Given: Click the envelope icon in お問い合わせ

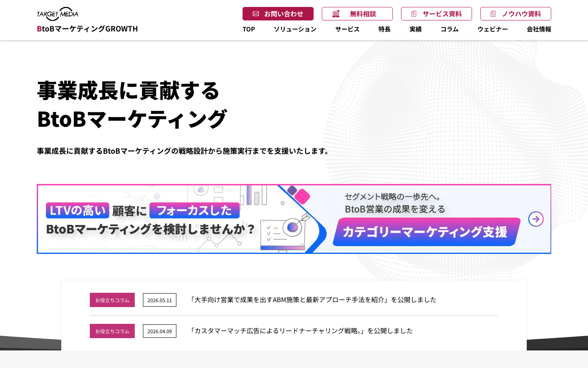Looking at the screenshot, I should [256, 14].
